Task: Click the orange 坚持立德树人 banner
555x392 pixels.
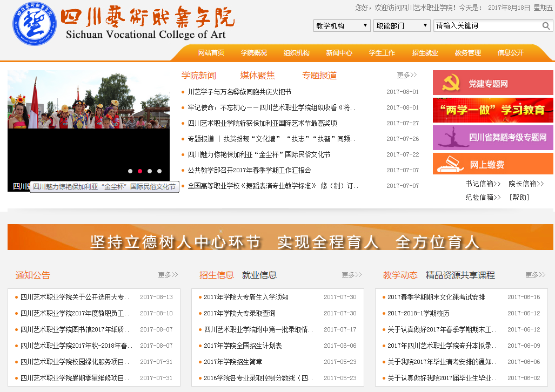Action: (x=280, y=238)
